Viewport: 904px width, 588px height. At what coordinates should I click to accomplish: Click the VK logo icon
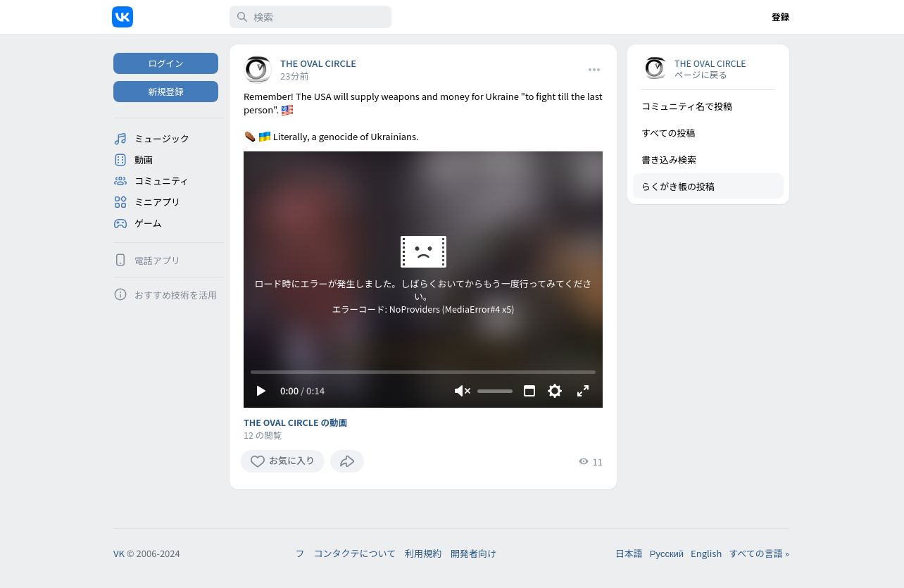point(123,17)
